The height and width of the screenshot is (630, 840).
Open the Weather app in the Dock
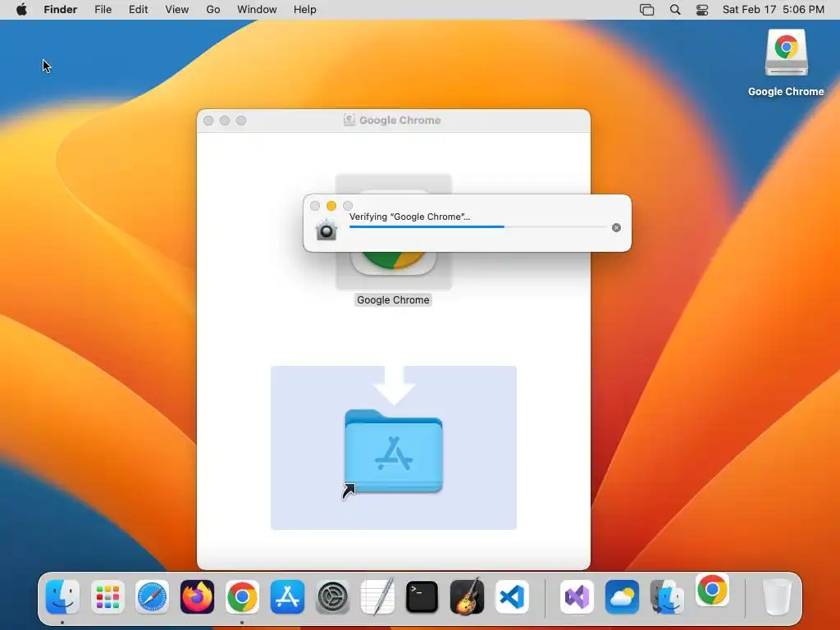point(622,596)
